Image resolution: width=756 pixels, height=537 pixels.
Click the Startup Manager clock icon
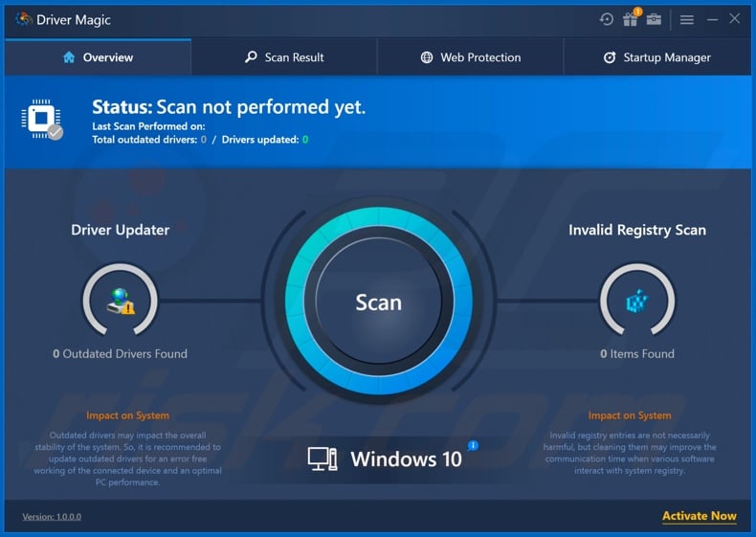tap(610, 57)
